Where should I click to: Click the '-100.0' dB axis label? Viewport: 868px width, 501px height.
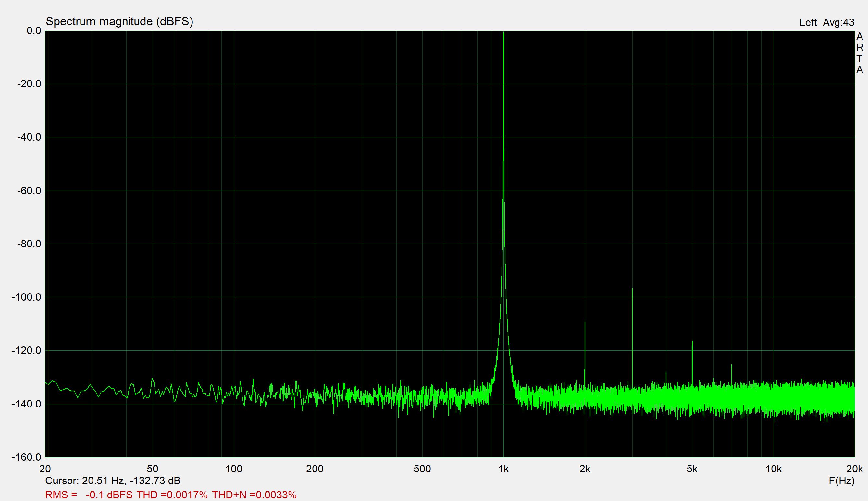click(26, 297)
